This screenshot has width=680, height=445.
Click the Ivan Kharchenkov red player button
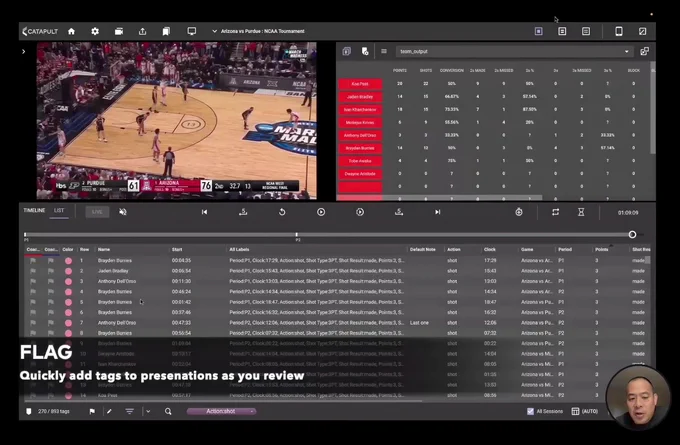[360, 110]
